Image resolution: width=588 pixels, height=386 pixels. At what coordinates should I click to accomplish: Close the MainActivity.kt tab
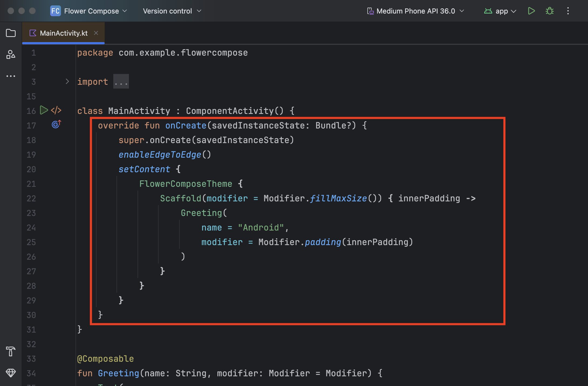[96, 33]
